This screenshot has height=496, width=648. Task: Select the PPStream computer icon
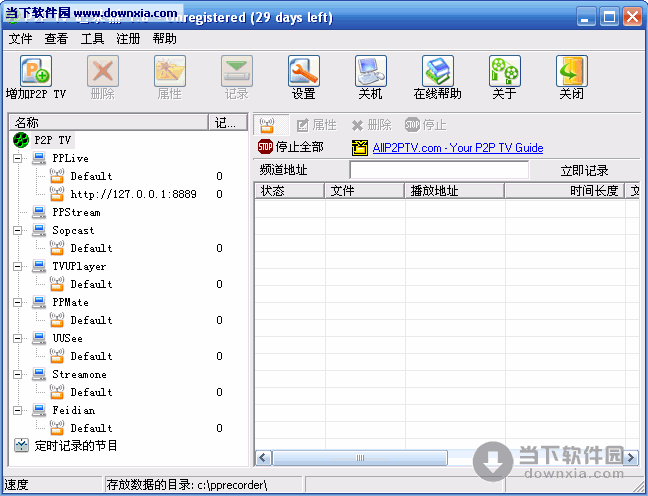click(39, 212)
